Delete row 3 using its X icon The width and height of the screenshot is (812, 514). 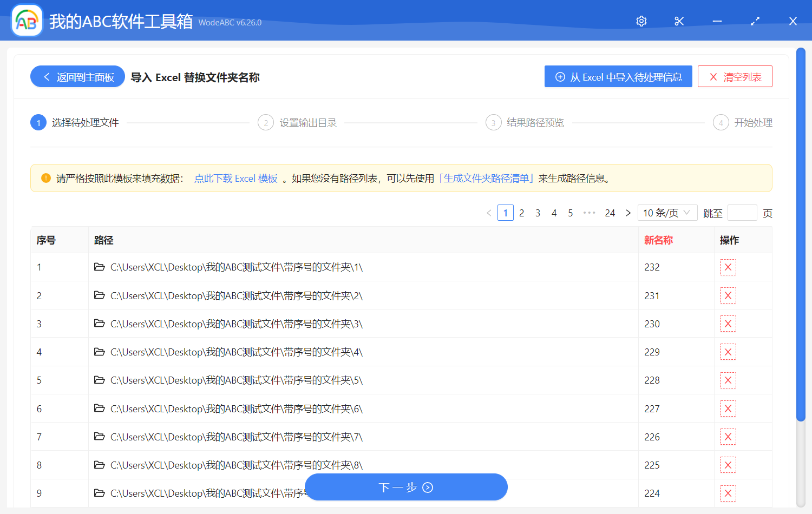pyautogui.click(x=728, y=324)
